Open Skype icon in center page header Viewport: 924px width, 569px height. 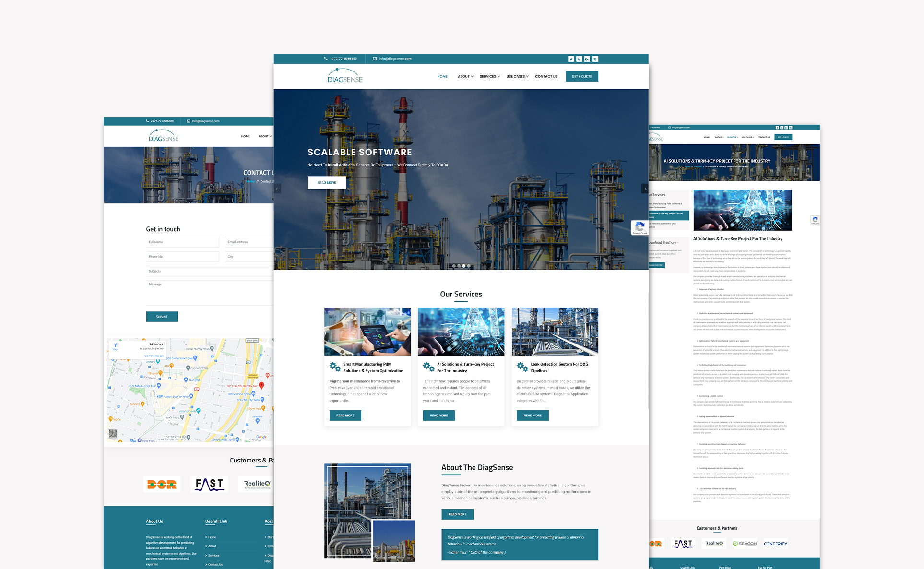tap(595, 59)
